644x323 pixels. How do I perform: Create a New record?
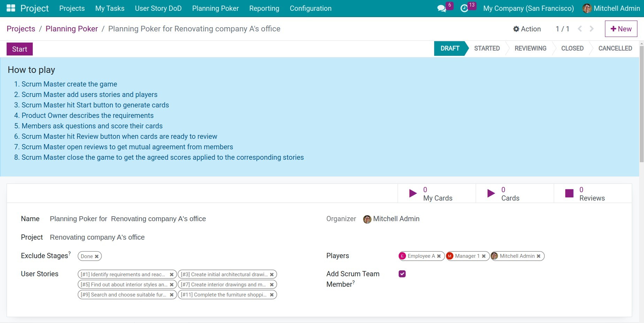[621, 29]
